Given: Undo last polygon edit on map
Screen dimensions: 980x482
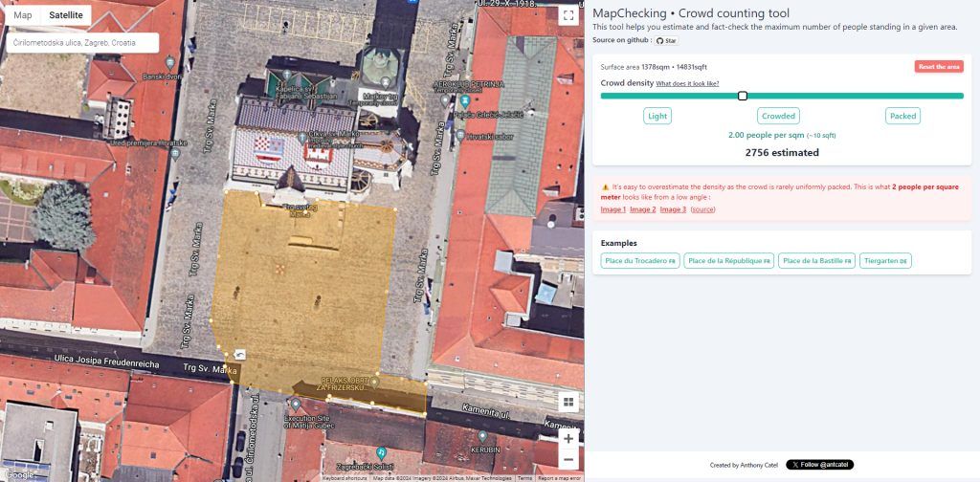Looking at the screenshot, I should [239, 355].
